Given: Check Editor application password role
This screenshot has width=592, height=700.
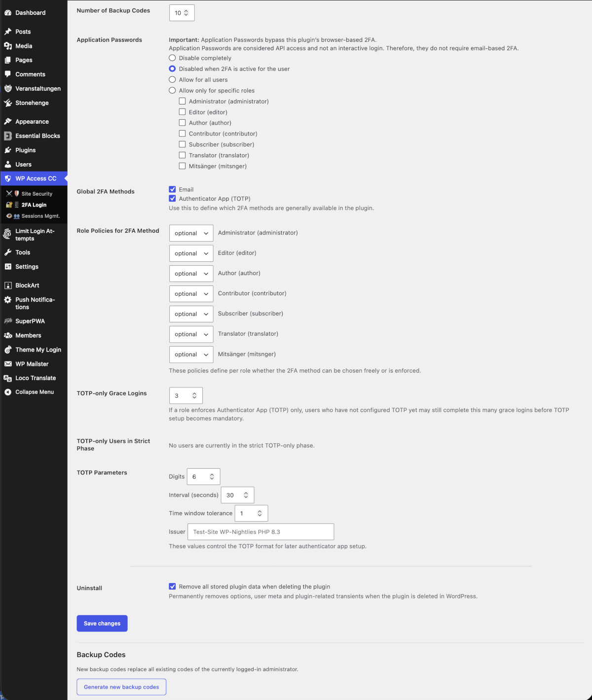Looking at the screenshot, I should pyautogui.click(x=182, y=112).
